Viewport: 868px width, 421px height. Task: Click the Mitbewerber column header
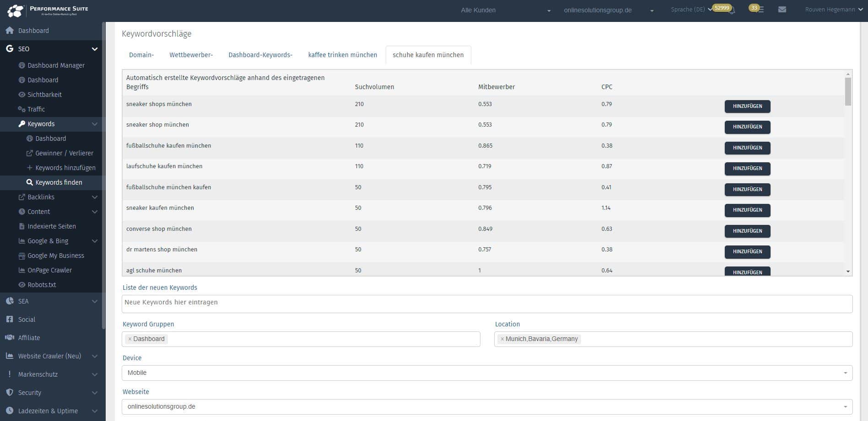click(496, 87)
